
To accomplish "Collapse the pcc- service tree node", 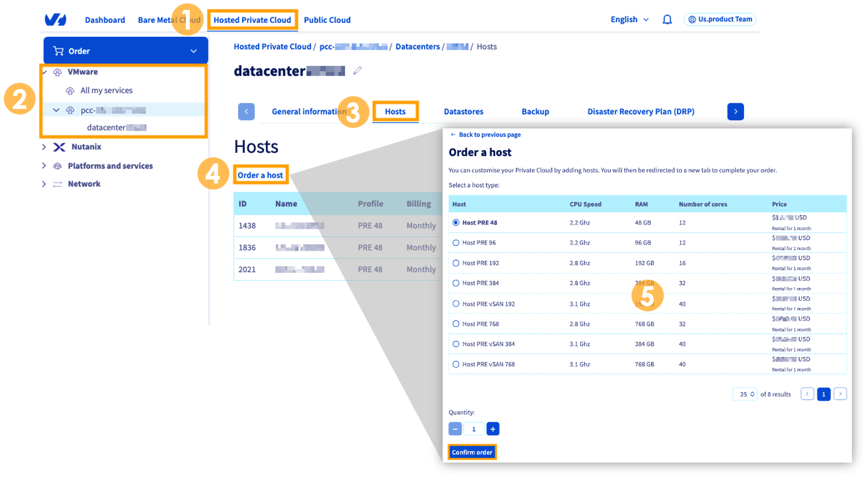I will tap(56, 110).
